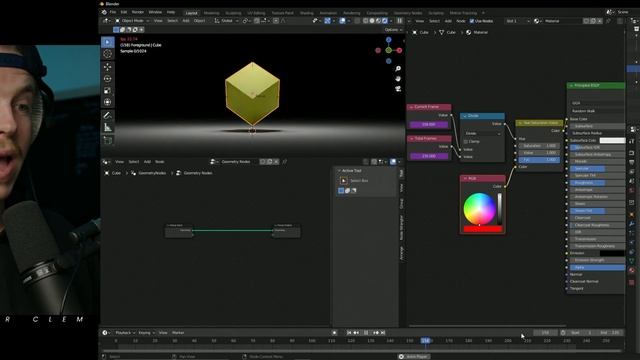
Task: Open the Edit menu
Action: pyautogui.click(x=124, y=12)
